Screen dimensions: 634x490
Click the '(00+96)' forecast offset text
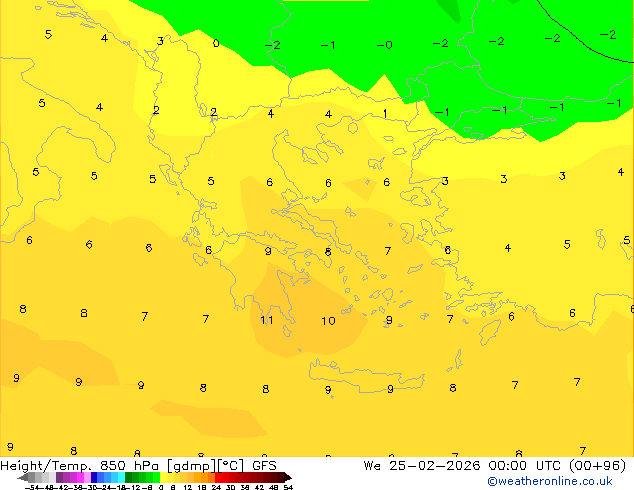[597, 466]
